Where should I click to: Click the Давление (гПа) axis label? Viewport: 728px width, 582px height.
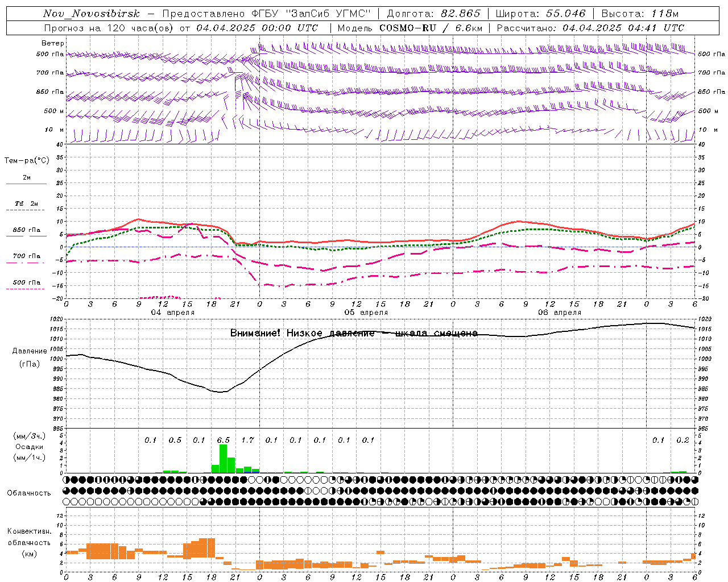click(x=30, y=357)
